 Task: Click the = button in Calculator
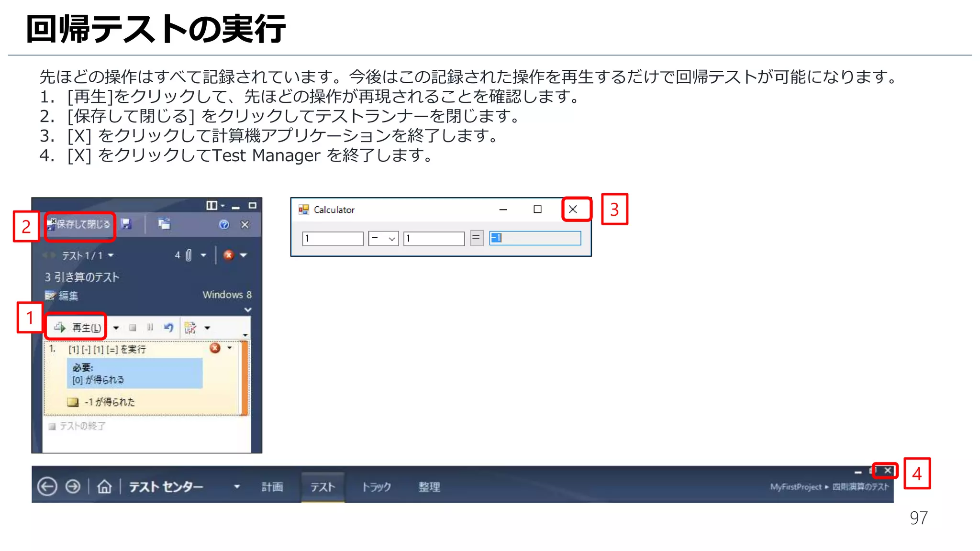point(477,238)
